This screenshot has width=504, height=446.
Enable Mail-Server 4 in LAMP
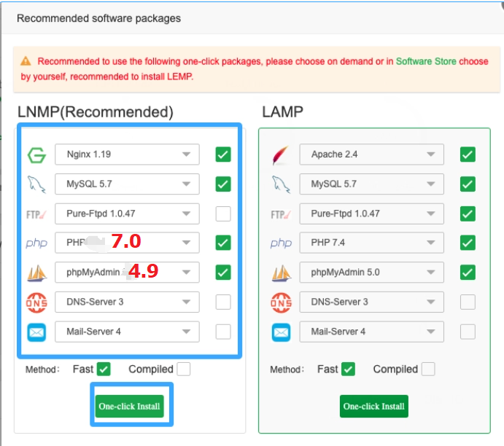coord(468,332)
